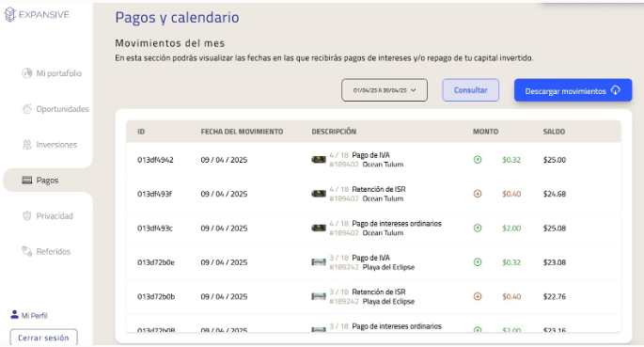The image size is (644, 347).
Task: Click the saldo value $22.76
Action: [555, 296]
